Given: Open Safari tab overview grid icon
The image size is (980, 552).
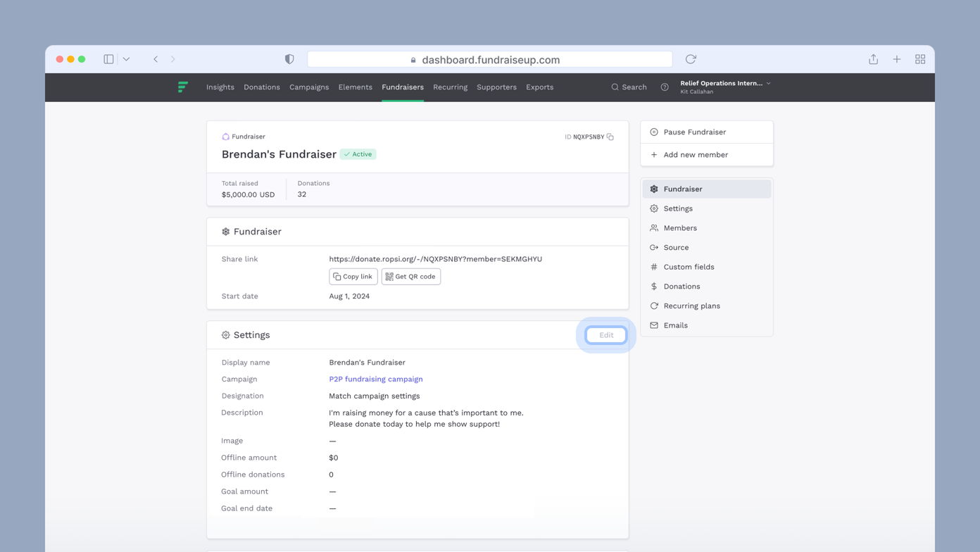Looking at the screenshot, I should (919, 59).
